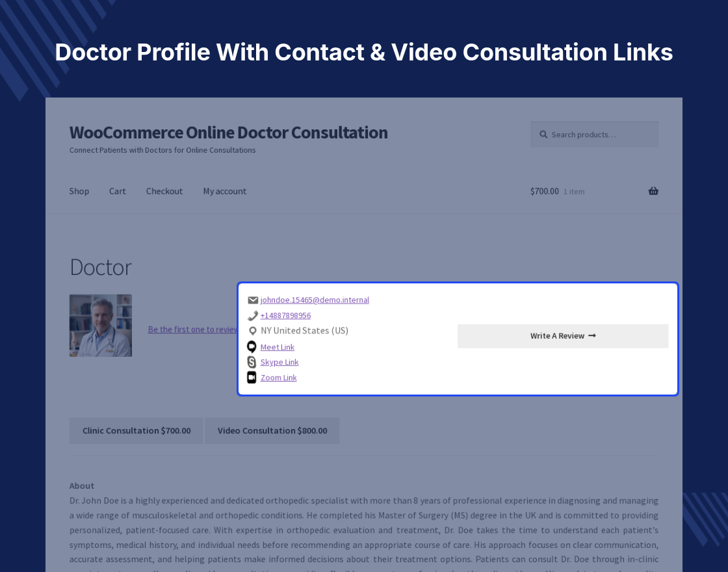Click the search magnifier icon
This screenshot has height=572, width=728.
click(543, 135)
